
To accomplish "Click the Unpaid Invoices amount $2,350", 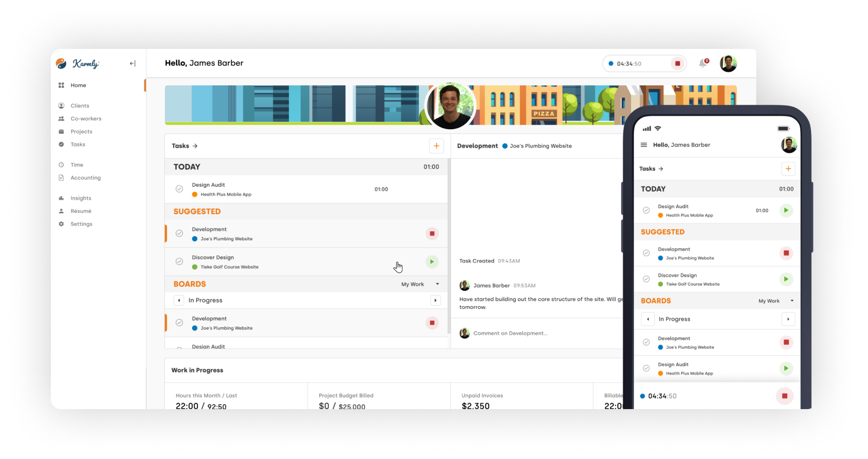I will (476, 406).
